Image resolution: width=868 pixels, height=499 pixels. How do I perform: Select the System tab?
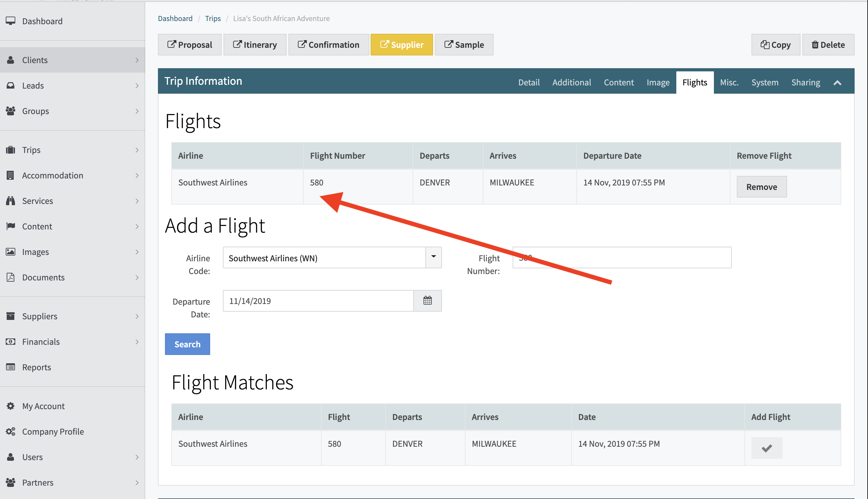(x=765, y=82)
